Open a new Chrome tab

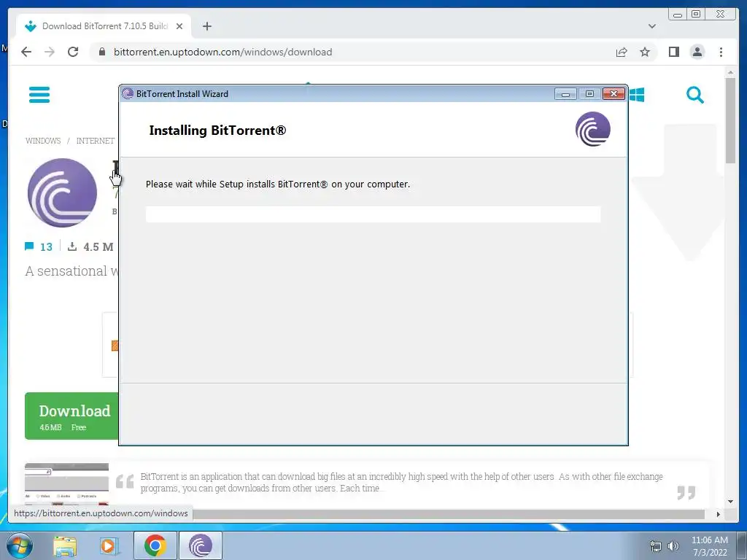pyautogui.click(x=206, y=26)
